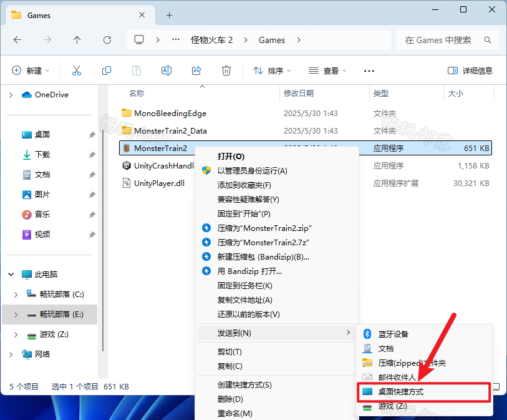Click the Share icon in toolbar
Screen dimensions: 507x420
[196, 71]
